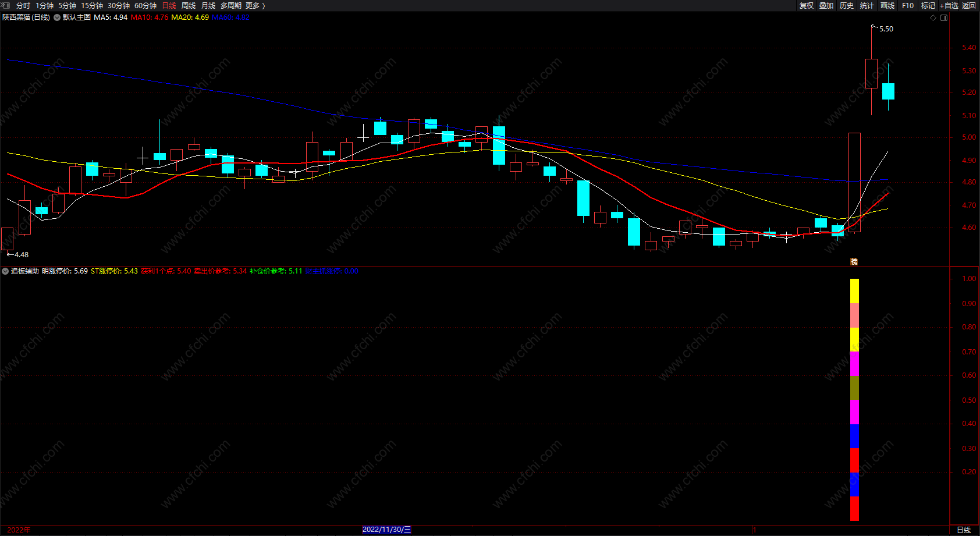
Task: Select the 60分钟 period tab
Action: click(x=145, y=5)
